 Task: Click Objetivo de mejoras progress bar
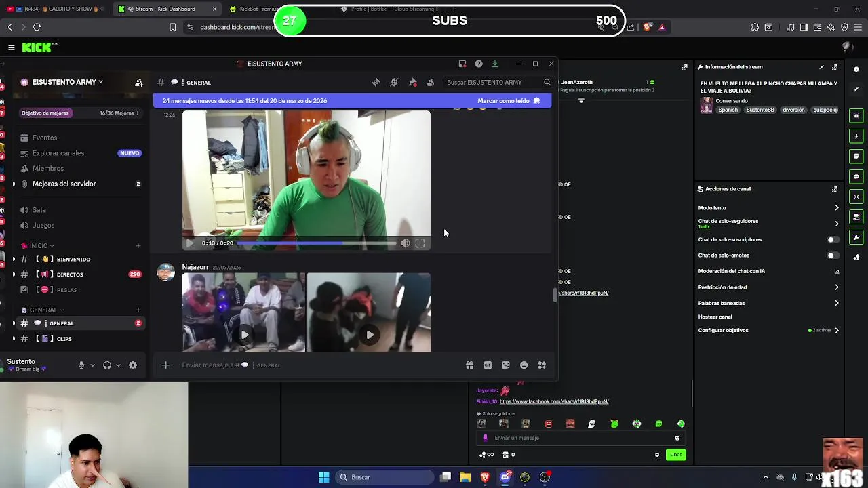click(x=80, y=113)
